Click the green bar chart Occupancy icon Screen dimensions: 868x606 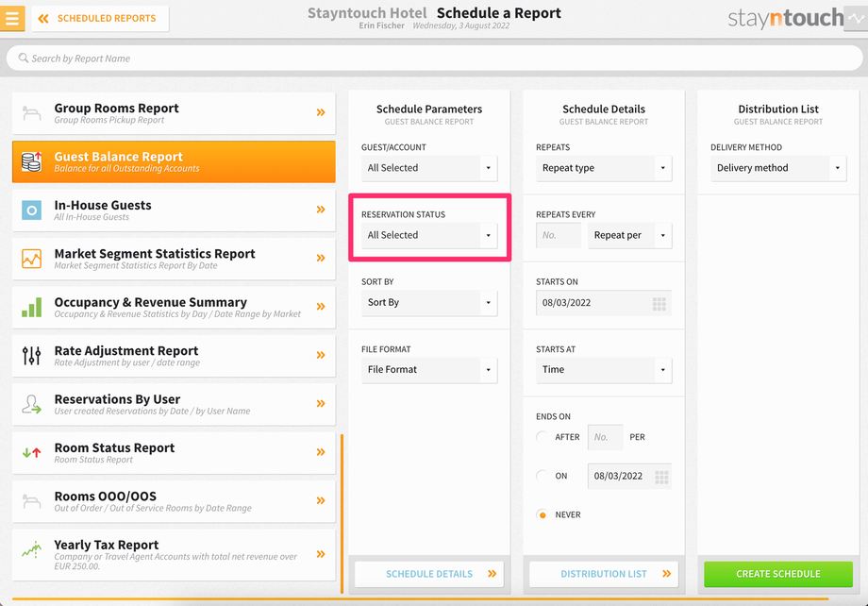click(31, 308)
